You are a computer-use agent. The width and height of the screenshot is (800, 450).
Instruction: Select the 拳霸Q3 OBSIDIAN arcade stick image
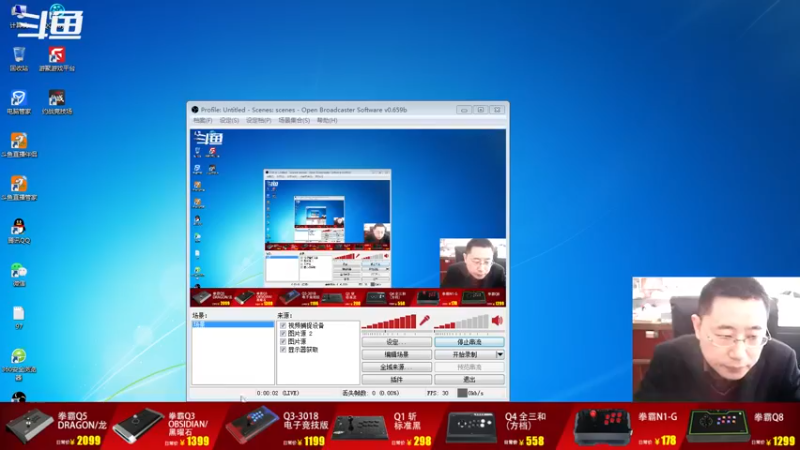point(138,426)
